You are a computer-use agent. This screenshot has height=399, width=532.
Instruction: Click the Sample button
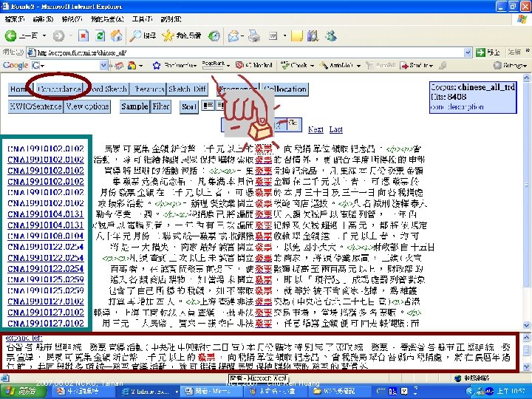coord(134,106)
